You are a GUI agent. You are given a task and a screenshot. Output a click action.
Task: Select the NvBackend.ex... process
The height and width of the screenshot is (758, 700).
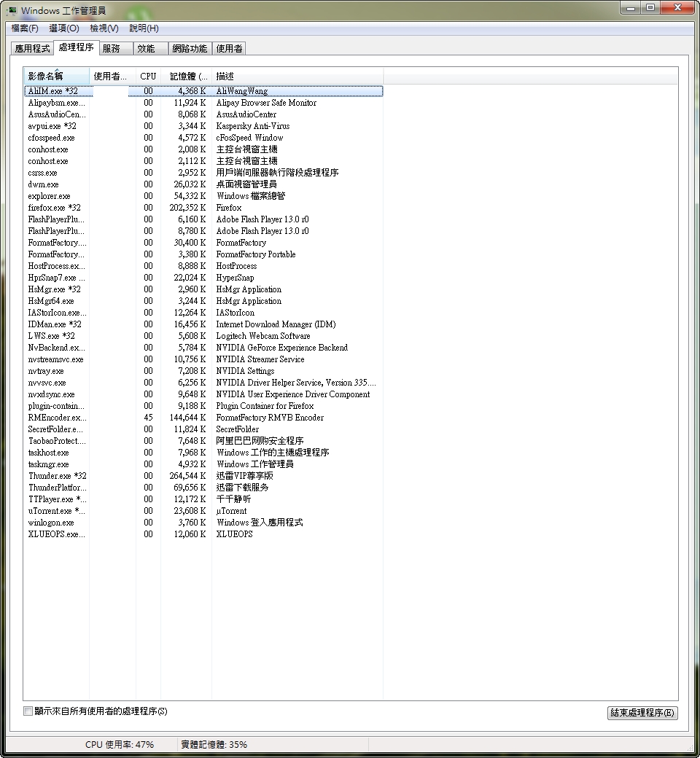click(203, 348)
